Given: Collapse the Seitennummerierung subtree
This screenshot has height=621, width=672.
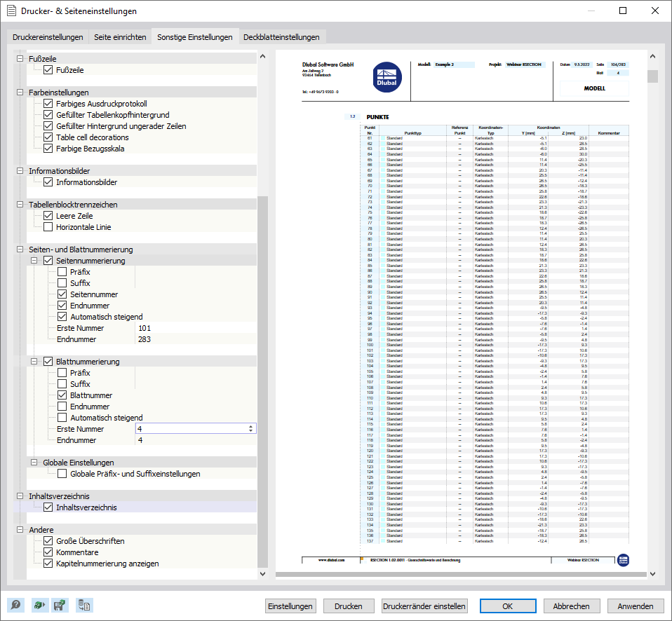Looking at the screenshot, I should [x=34, y=261].
